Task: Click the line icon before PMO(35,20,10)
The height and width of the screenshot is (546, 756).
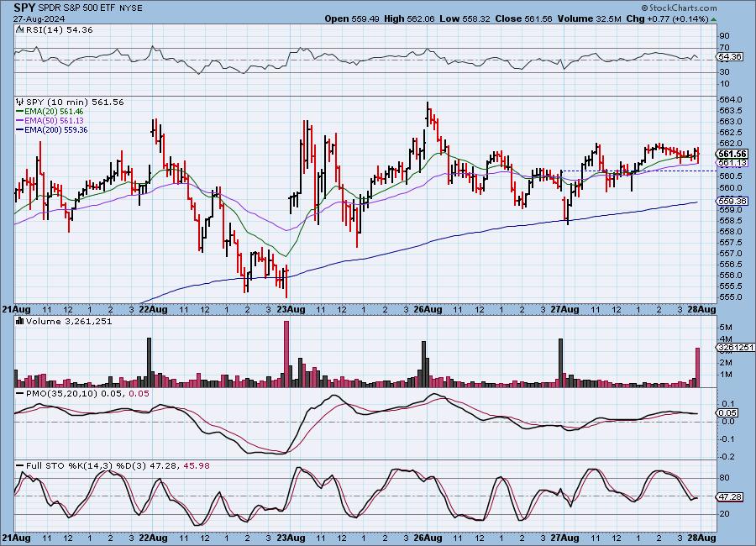Action: [20, 394]
